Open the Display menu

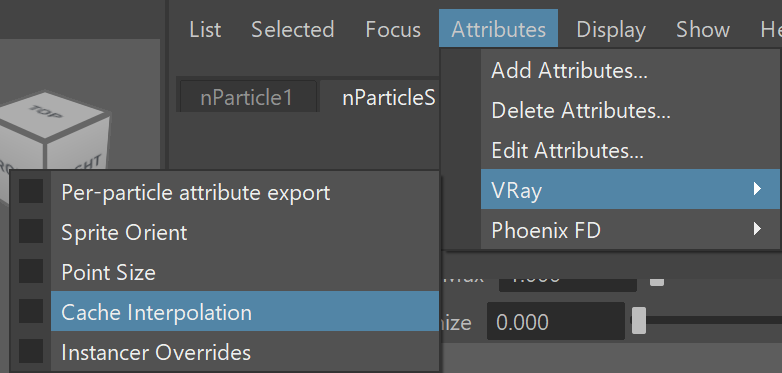pyautogui.click(x=611, y=29)
